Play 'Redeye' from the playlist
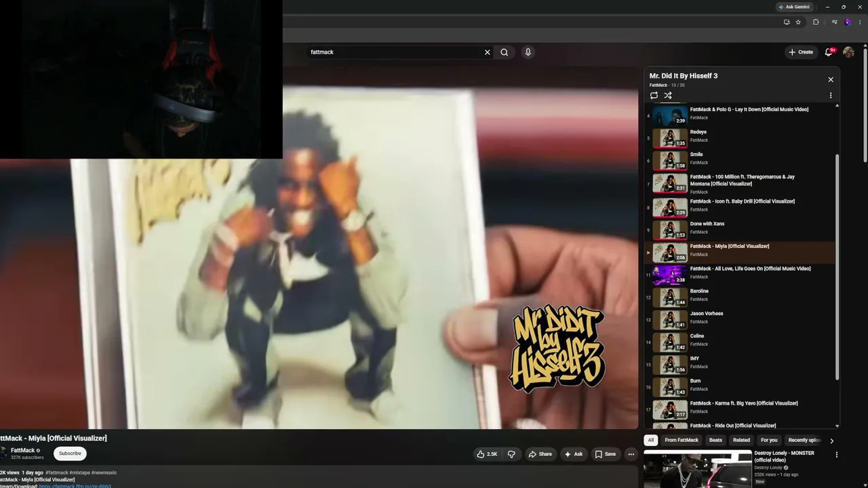The width and height of the screenshot is (868, 488). [x=741, y=138]
